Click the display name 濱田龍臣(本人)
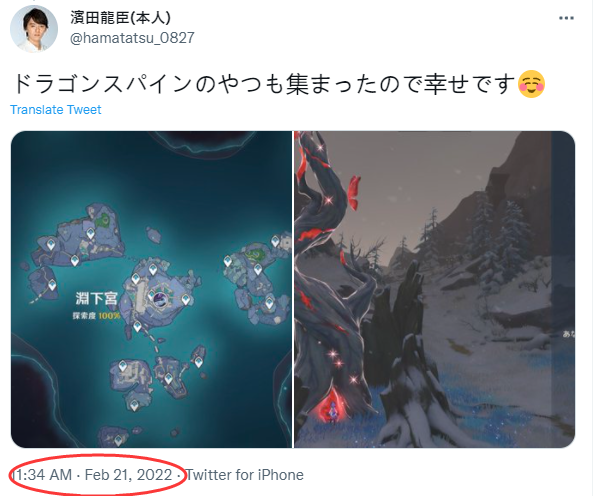The image size is (595, 496). click(121, 17)
